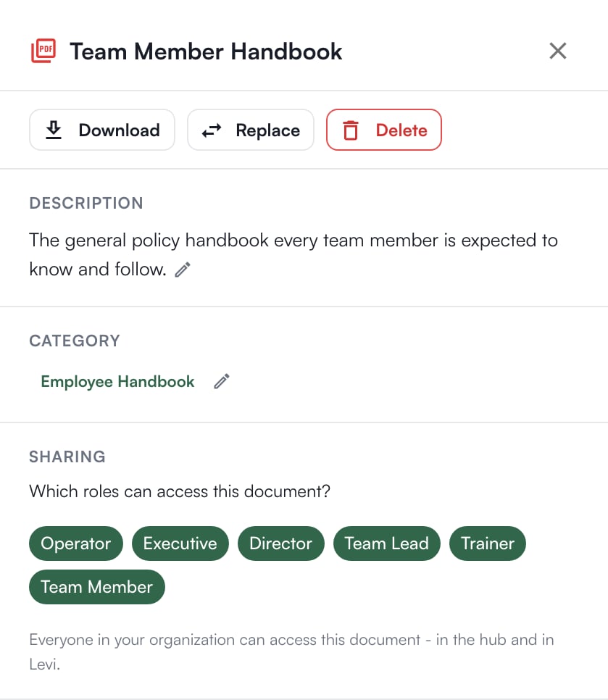
Task: Toggle Team Member role access
Action: click(x=97, y=587)
